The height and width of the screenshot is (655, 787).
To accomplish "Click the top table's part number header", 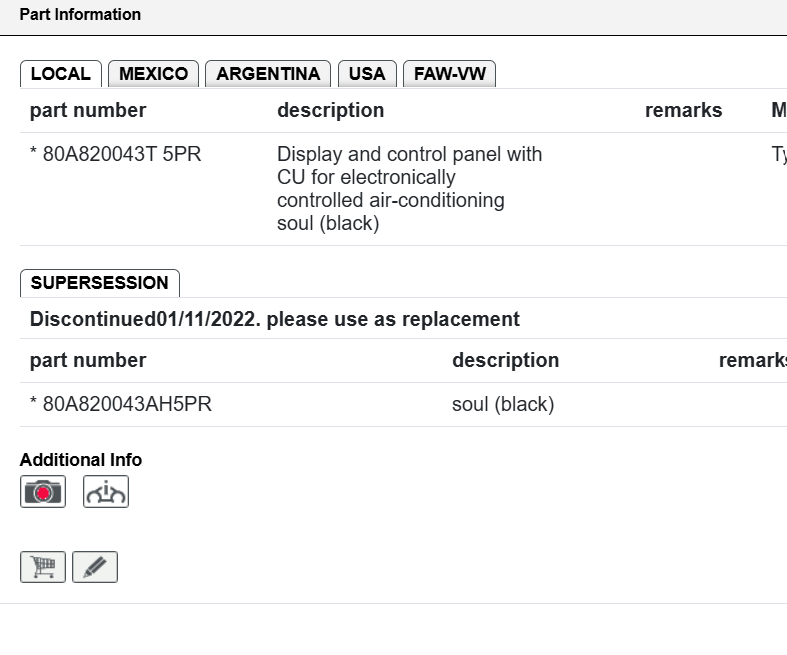I will [x=88, y=111].
